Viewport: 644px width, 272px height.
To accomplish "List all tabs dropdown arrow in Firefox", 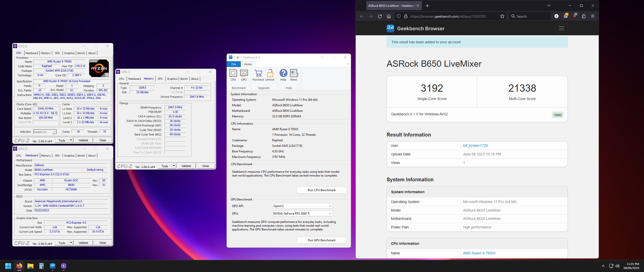I will 549,6.
